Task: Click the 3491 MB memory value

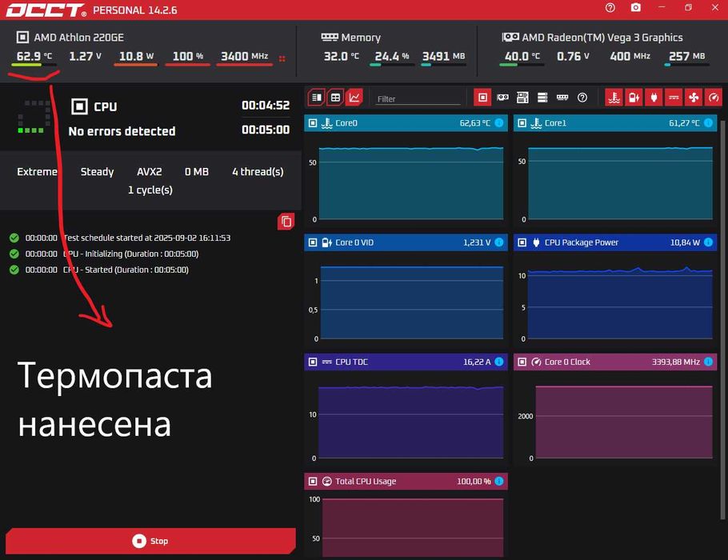Action: tap(443, 56)
